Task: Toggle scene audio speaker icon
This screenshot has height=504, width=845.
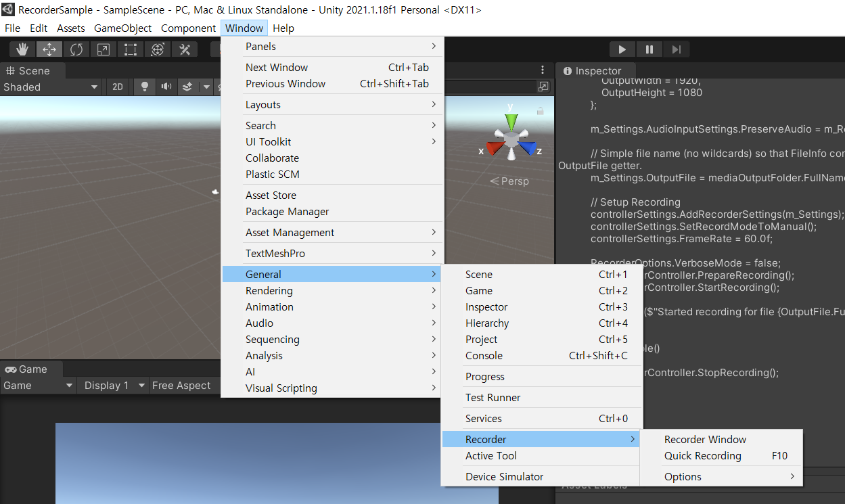Action: tap(166, 87)
